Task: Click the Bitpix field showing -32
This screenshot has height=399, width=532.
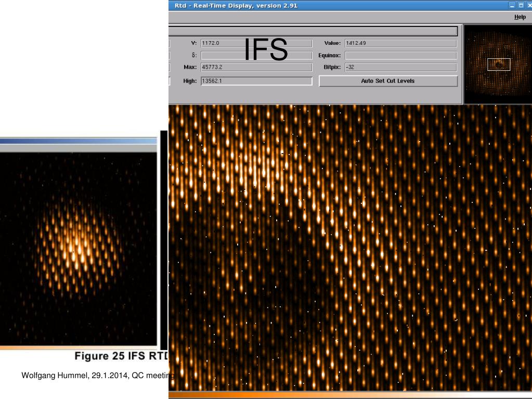Action: 400,68
